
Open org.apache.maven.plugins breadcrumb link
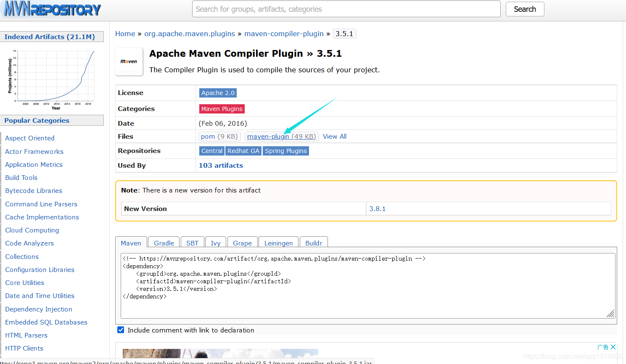pyautogui.click(x=190, y=34)
